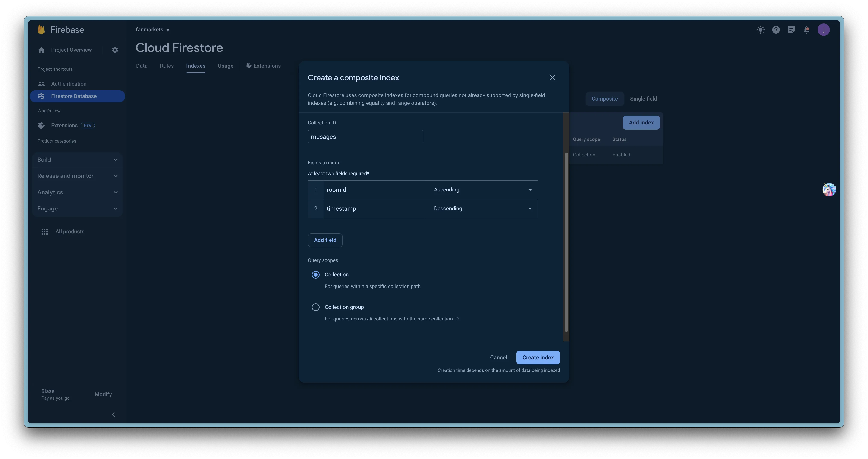Open the notifications bell icon
868x459 pixels.
[807, 30]
